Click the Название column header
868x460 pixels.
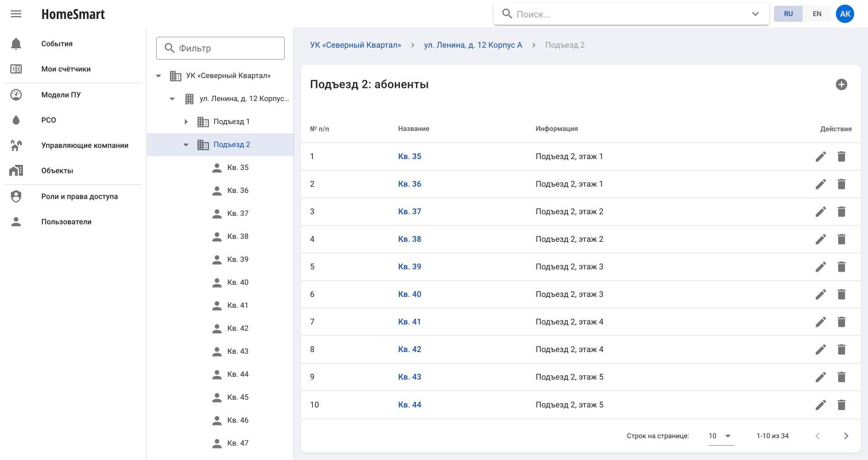click(413, 129)
